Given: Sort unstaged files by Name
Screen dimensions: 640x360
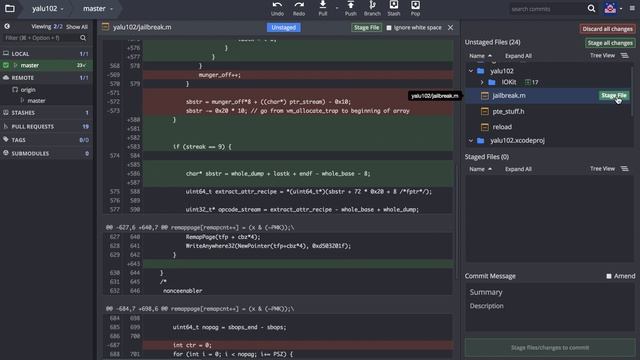Looking at the screenshot, I should (480, 56).
